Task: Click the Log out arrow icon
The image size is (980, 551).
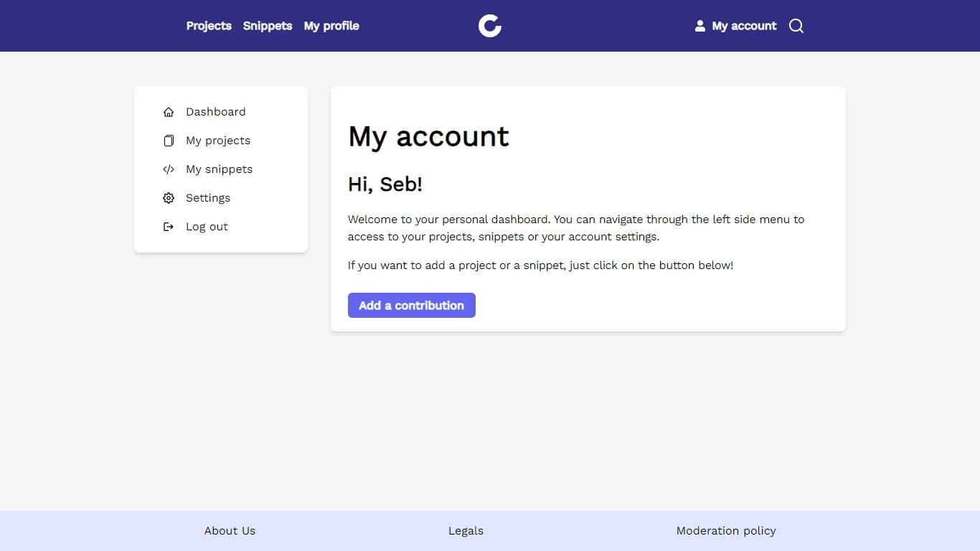Action: pyautogui.click(x=169, y=227)
